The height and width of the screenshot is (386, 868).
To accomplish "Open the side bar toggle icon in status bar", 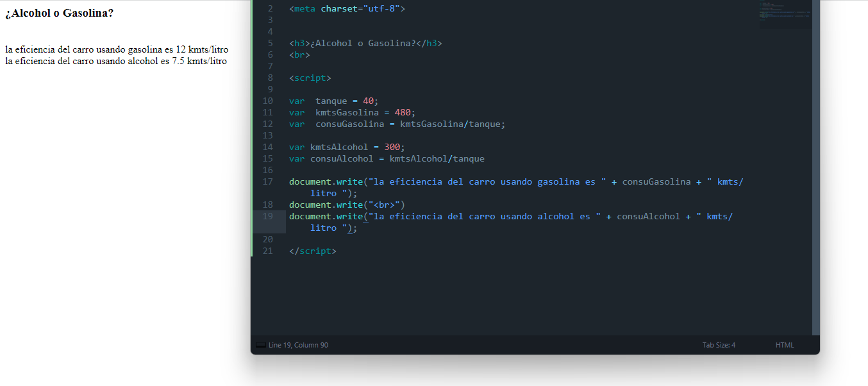I will click(260, 345).
